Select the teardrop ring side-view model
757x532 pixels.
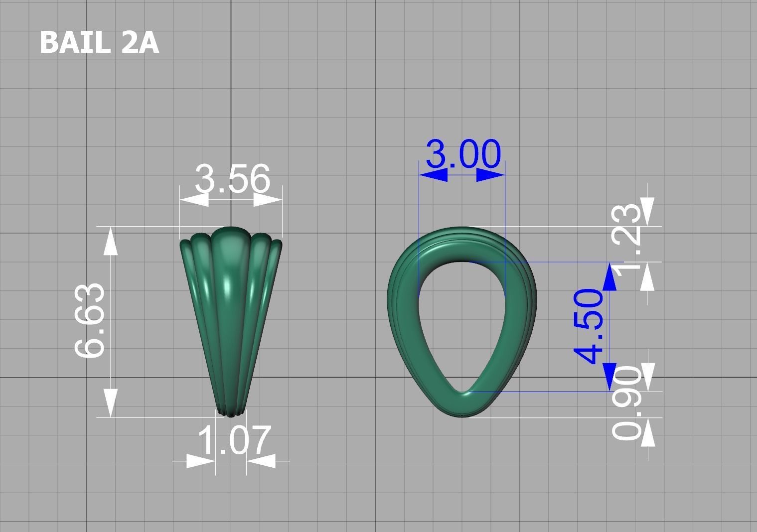[462, 322]
